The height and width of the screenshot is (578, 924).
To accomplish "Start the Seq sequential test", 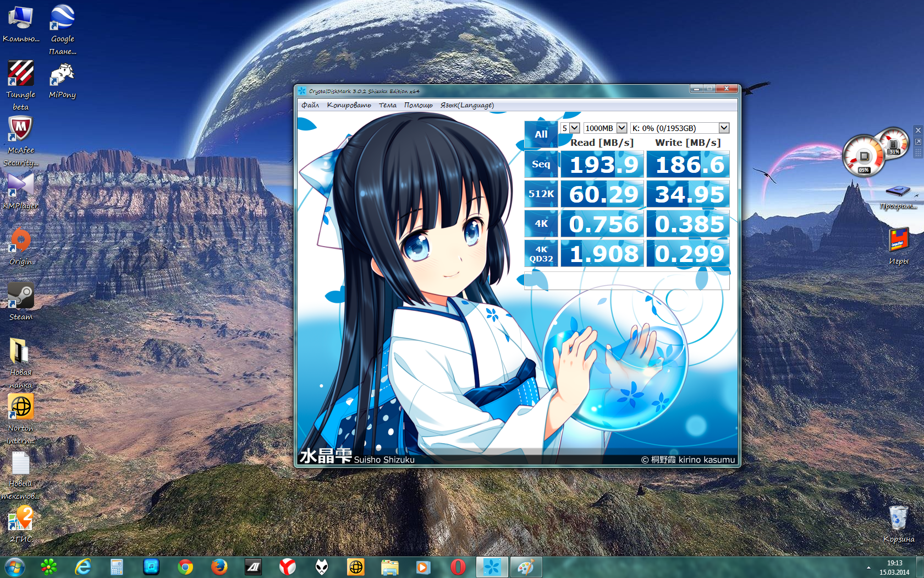I will (x=541, y=164).
